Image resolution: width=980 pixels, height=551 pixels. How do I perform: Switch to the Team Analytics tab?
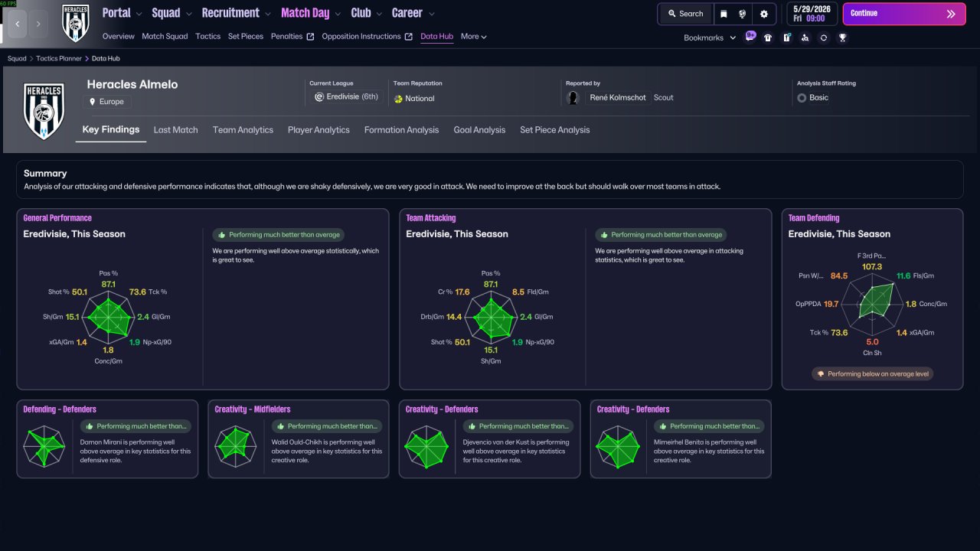click(243, 130)
